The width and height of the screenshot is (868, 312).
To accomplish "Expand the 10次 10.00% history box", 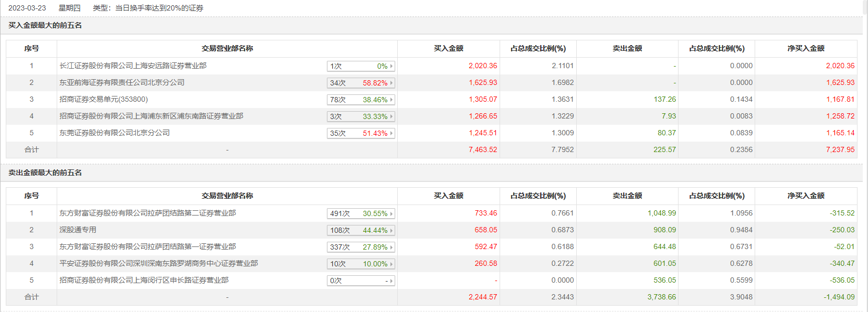I will tap(361, 264).
